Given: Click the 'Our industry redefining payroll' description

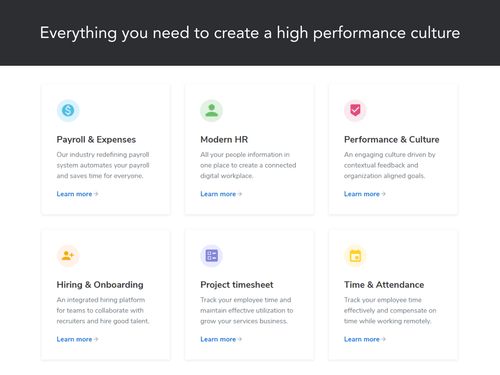Looking at the screenshot, I should point(103,165).
